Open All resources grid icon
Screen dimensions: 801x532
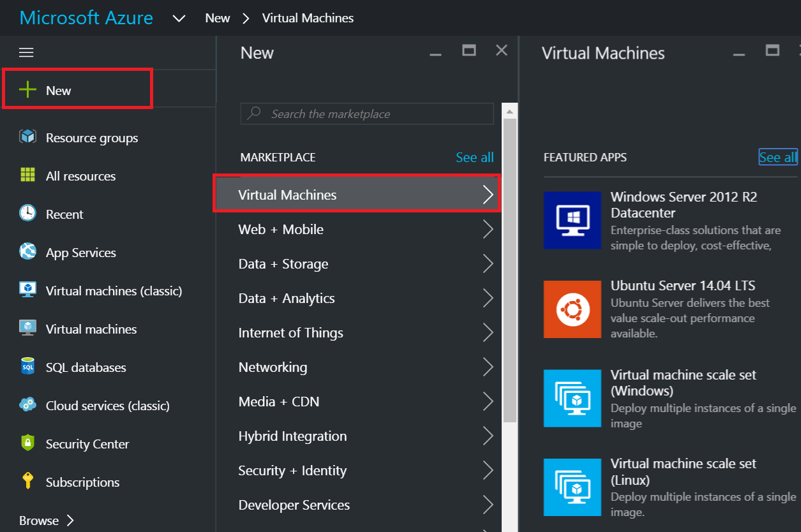(27, 175)
